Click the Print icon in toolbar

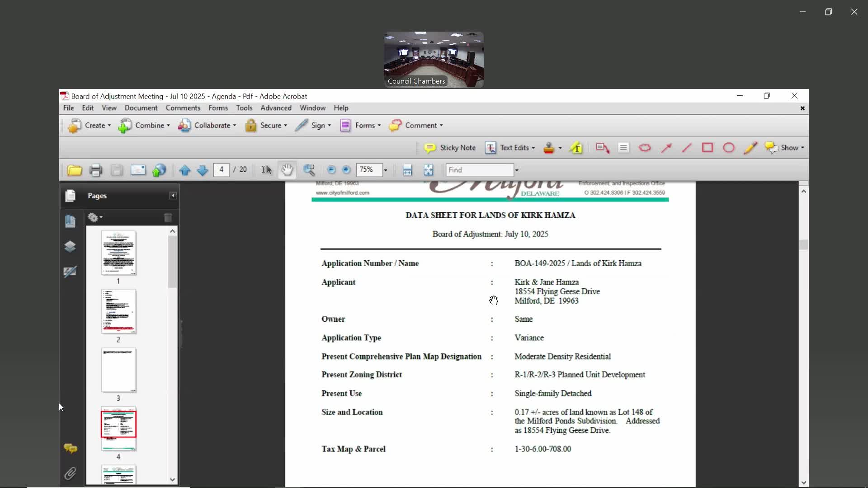point(95,170)
